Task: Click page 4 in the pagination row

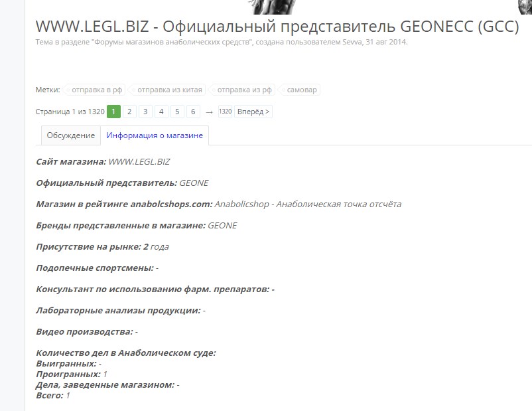Action: click(x=161, y=112)
